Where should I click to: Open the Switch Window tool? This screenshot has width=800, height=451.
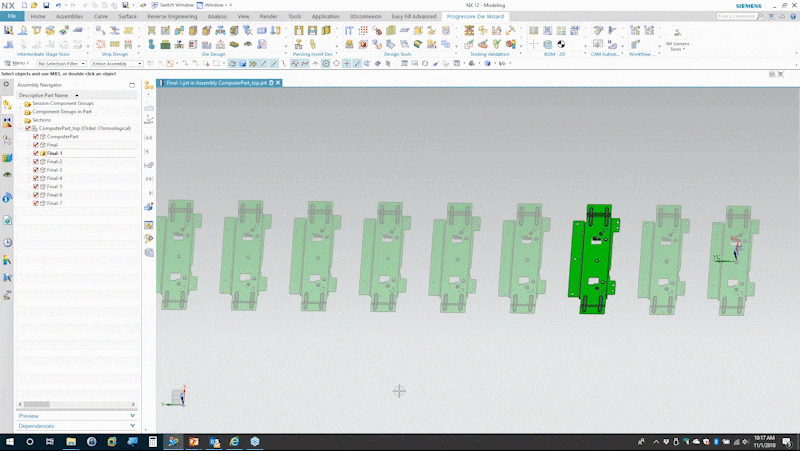pos(172,5)
